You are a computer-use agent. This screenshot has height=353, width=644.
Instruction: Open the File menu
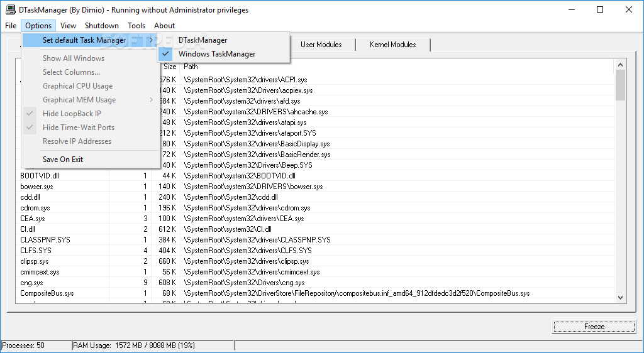click(x=11, y=25)
